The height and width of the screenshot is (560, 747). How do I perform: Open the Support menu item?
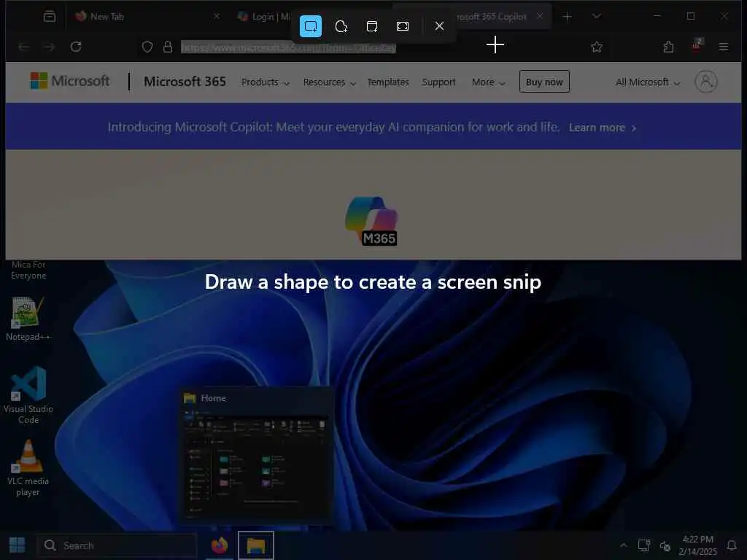pyautogui.click(x=438, y=82)
